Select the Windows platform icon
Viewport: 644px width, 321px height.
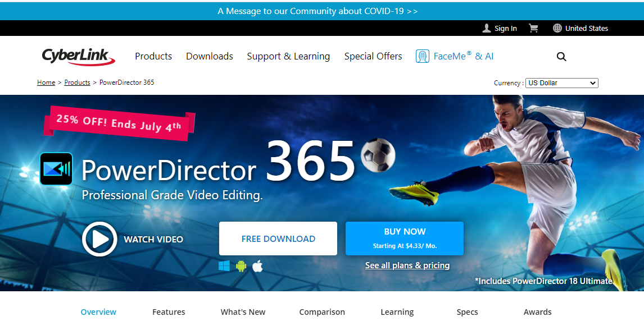tap(224, 267)
